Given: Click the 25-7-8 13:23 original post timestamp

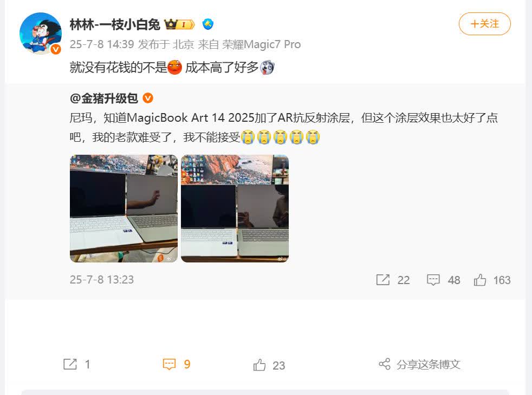Looking at the screenshot, I should [102, 280].
